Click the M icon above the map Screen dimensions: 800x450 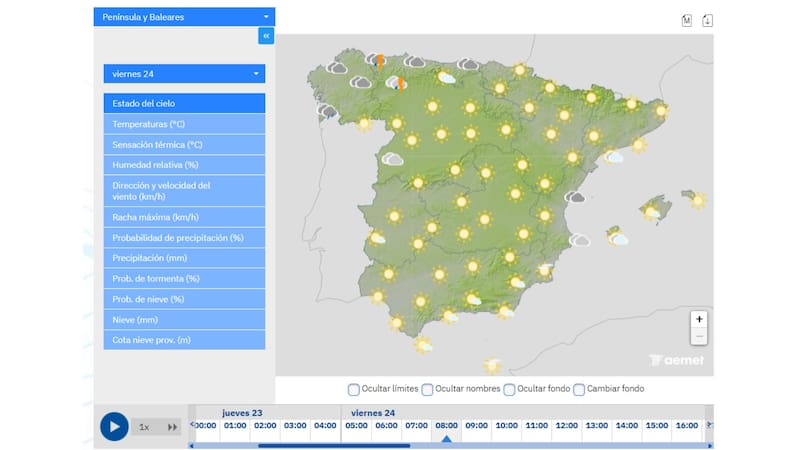pyautogui.click(x=687, y=20)
